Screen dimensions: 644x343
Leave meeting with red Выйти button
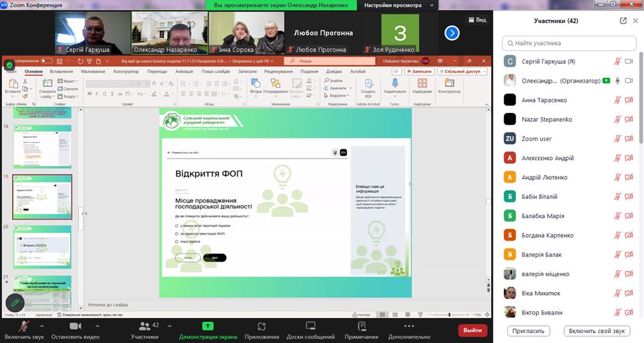[472, 330]
